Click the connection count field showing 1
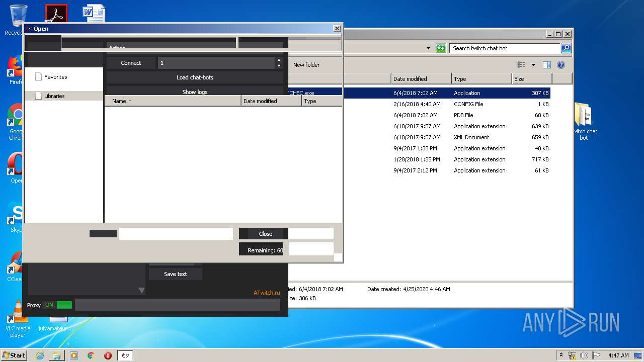 (216, 63)
